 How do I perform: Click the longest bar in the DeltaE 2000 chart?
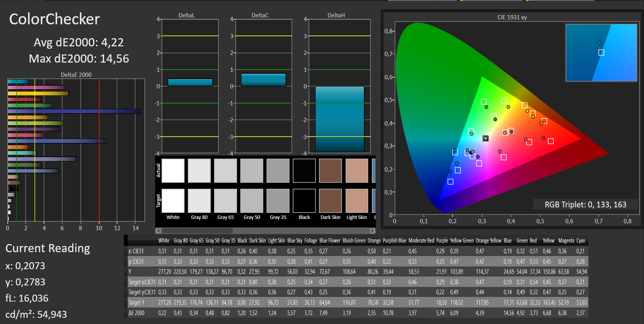click(x=74, y=111)
